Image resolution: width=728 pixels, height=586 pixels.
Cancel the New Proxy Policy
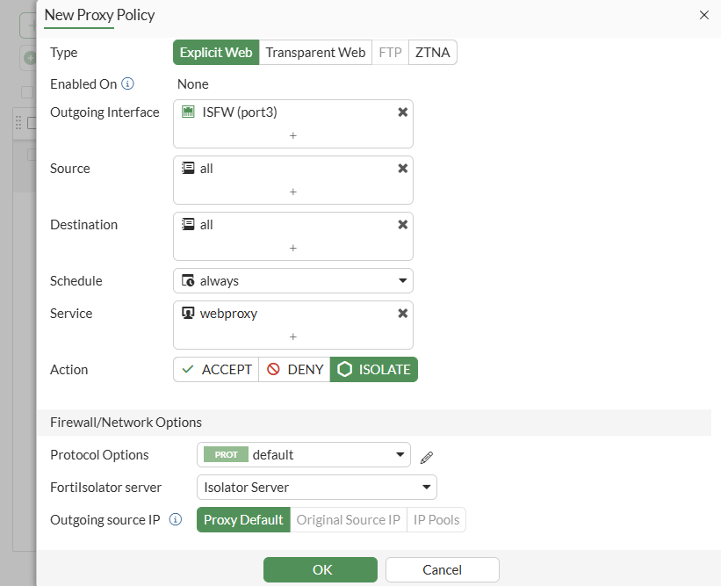[x=442, y=569]
